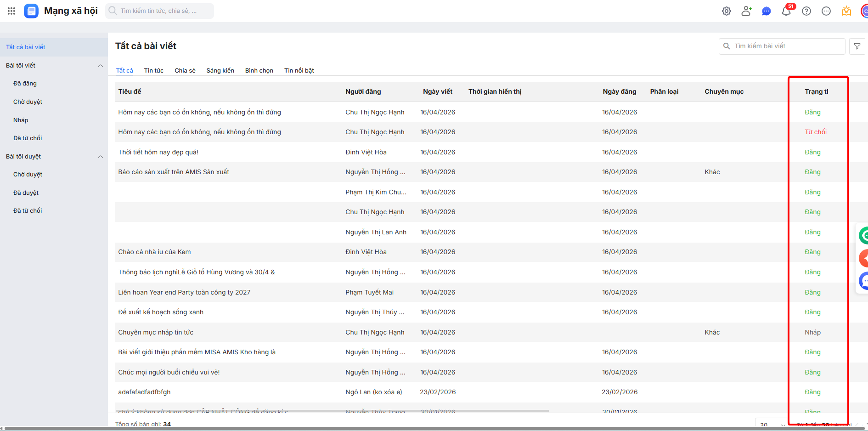The height and width of the screenshot is (431, 868).
Task: Click the add user icon
Action: (746, 11)
